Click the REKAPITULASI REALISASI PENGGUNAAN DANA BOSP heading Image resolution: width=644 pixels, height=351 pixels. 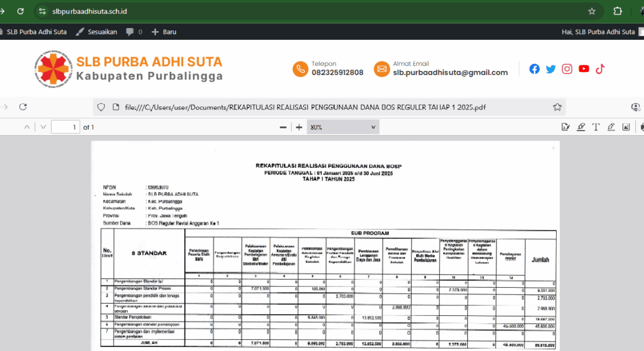[x=328, y=166]
